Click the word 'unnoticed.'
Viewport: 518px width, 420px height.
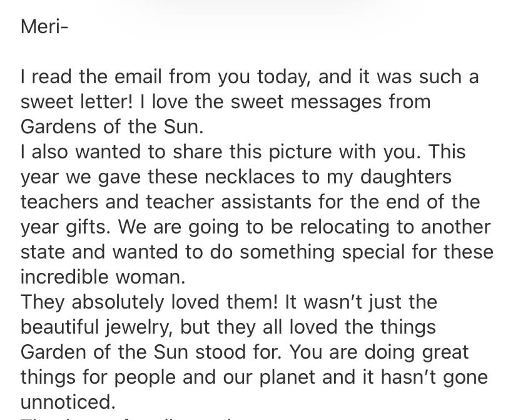click(x=68, y=402)
